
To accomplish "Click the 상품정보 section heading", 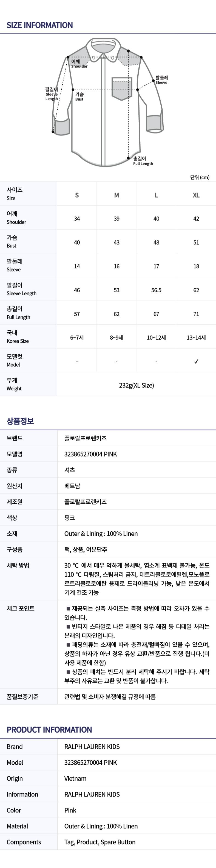I will (x=20, y=421).
